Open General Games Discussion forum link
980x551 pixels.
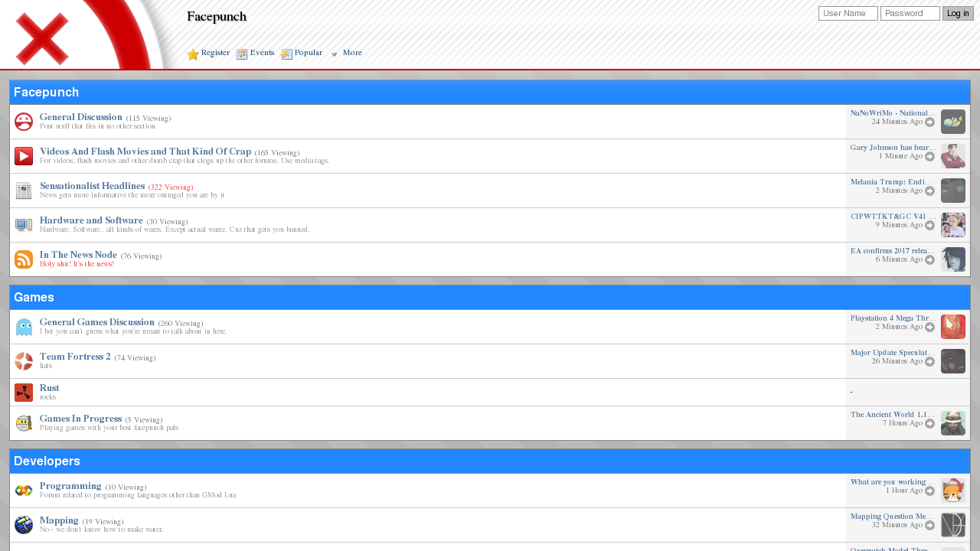97,322
